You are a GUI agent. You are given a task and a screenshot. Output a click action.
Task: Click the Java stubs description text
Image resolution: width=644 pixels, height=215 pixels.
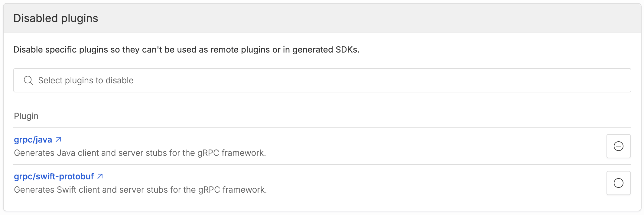point(140,153)
